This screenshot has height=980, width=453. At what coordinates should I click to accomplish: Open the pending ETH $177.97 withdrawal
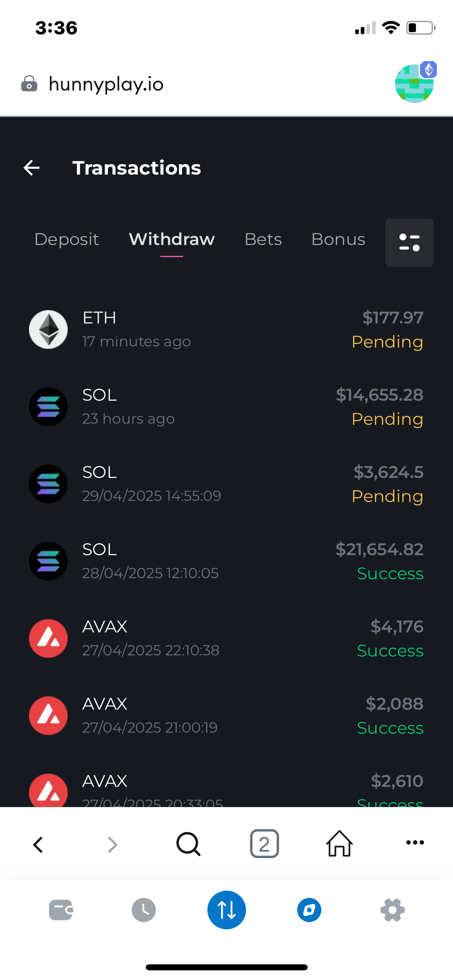coord(226,329)
